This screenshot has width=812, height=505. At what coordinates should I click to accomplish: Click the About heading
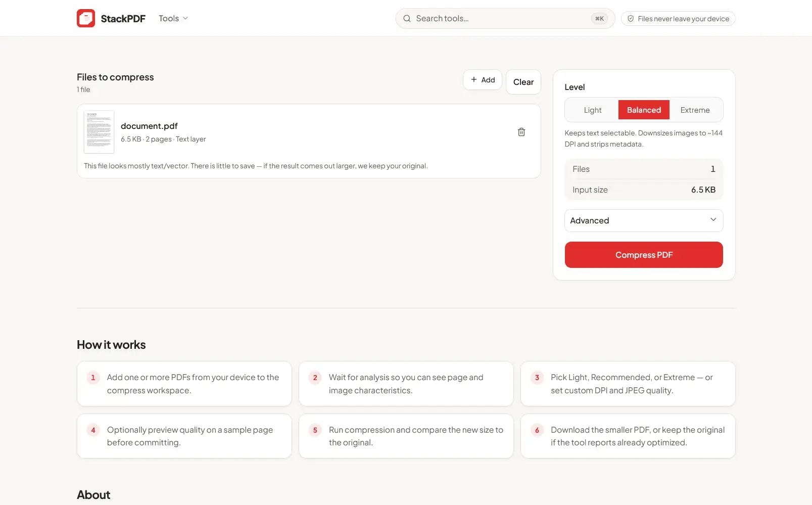pyautogui.click(x=93, y=495)
